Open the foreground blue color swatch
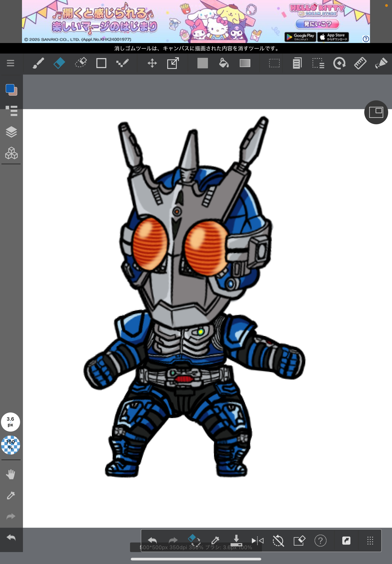 (x=10, y=88)
